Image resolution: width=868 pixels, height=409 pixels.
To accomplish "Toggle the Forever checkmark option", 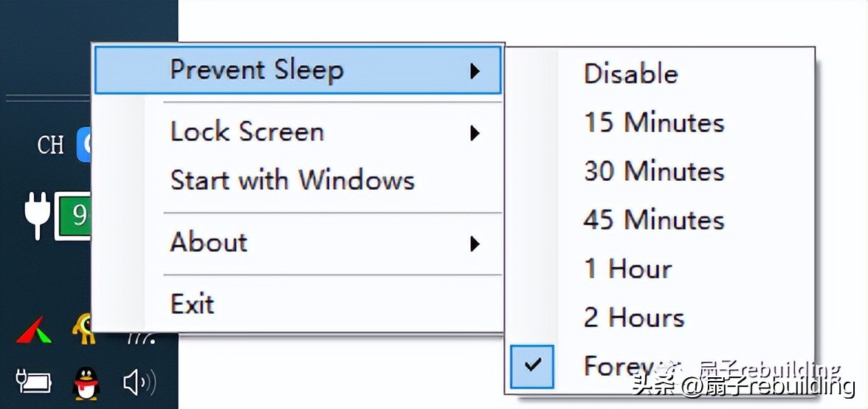I will (531, 365).
